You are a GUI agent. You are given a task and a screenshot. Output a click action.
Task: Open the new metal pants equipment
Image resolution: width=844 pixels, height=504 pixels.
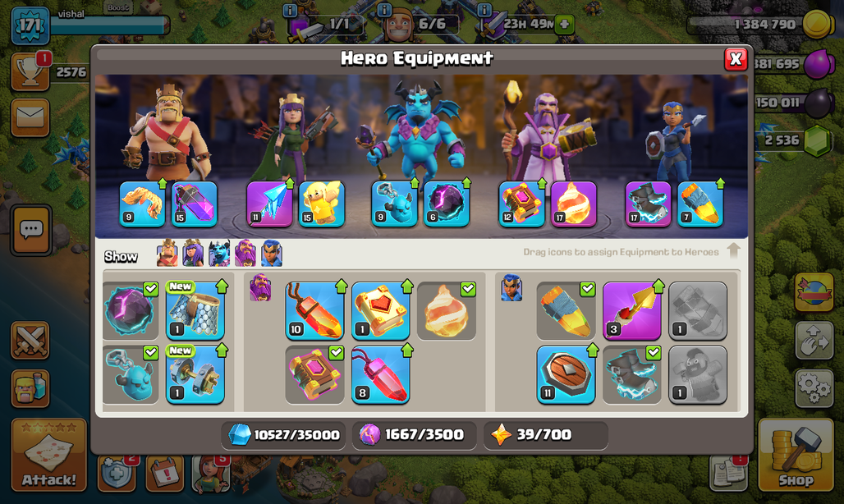click(x=195, y=311)
